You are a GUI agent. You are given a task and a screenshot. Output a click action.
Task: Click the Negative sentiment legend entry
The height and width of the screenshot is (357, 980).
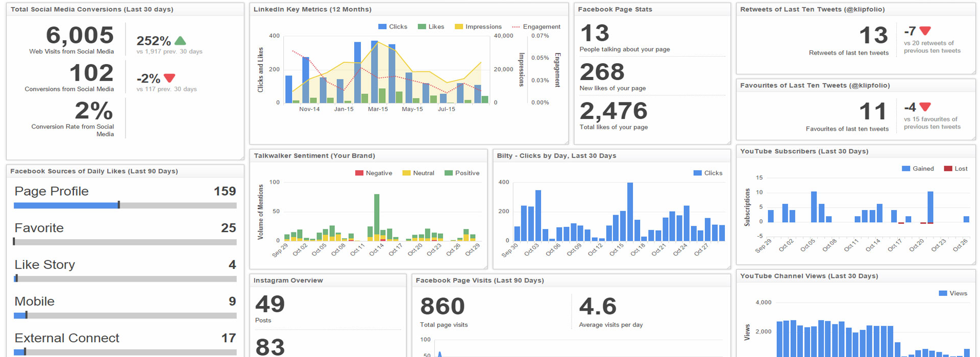tap(374, 173)
